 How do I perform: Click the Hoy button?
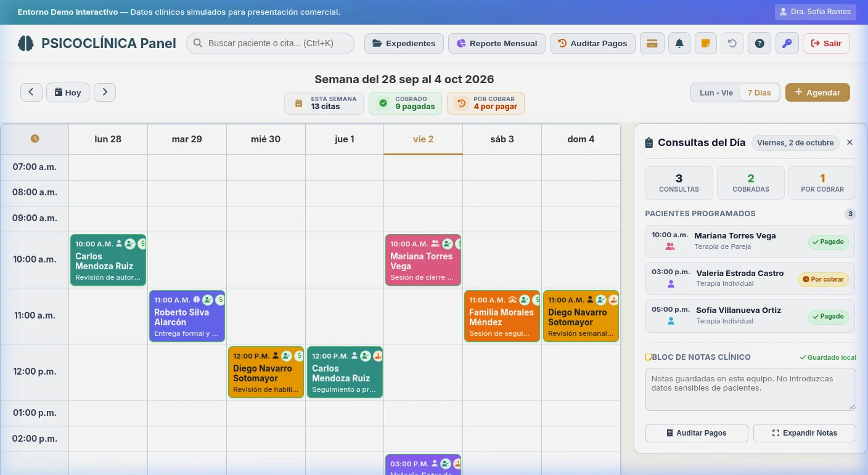point(68,92)
